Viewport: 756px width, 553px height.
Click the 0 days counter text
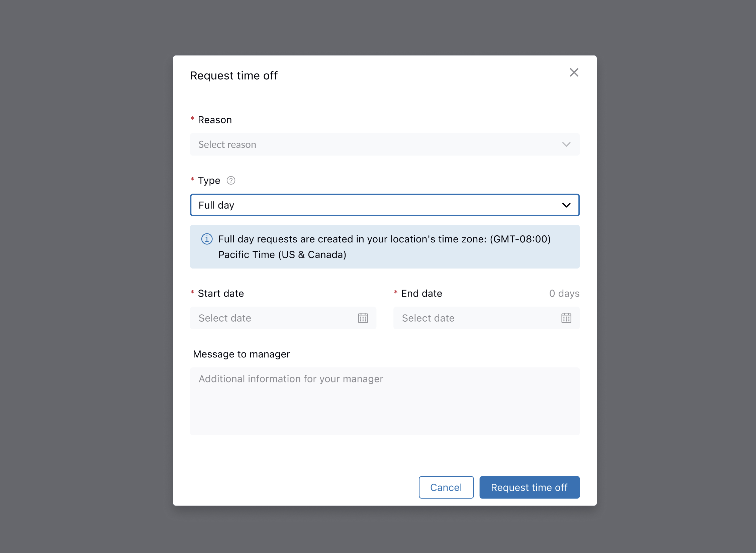564,294
